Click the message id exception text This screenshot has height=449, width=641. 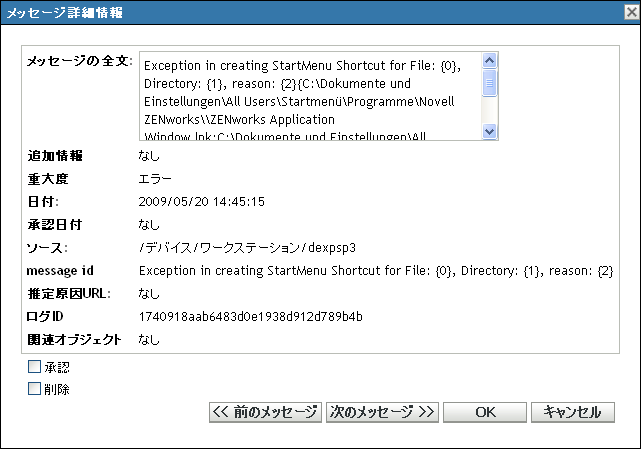375,270
